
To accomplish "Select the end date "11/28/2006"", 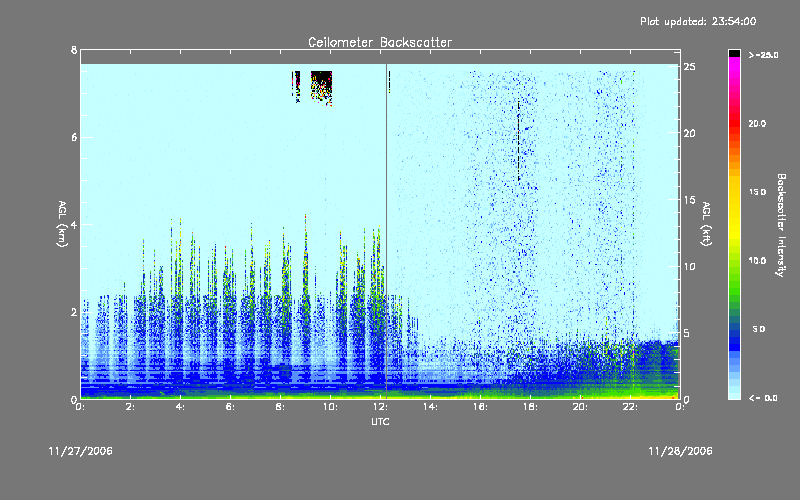I will pyautogui.click(x=680, y=451).
